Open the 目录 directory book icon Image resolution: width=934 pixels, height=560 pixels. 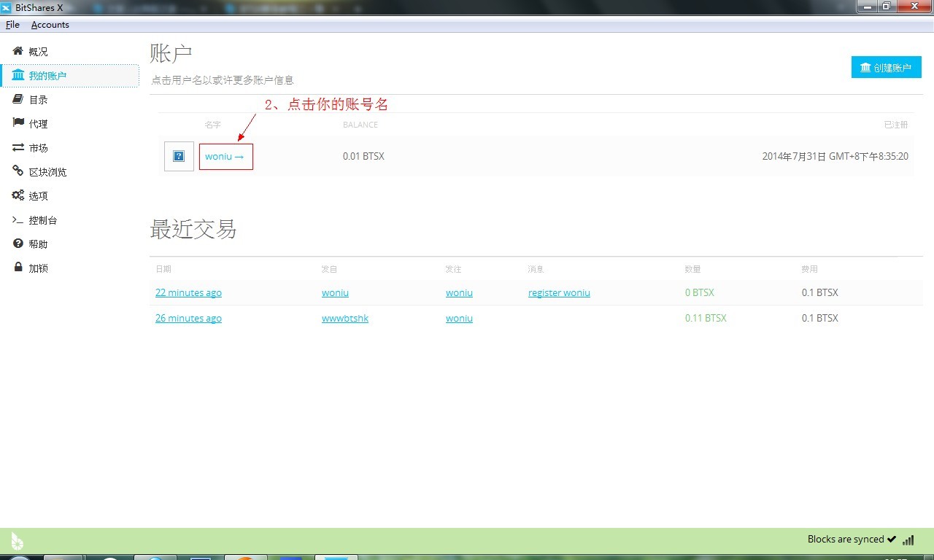tap(18, 99)
